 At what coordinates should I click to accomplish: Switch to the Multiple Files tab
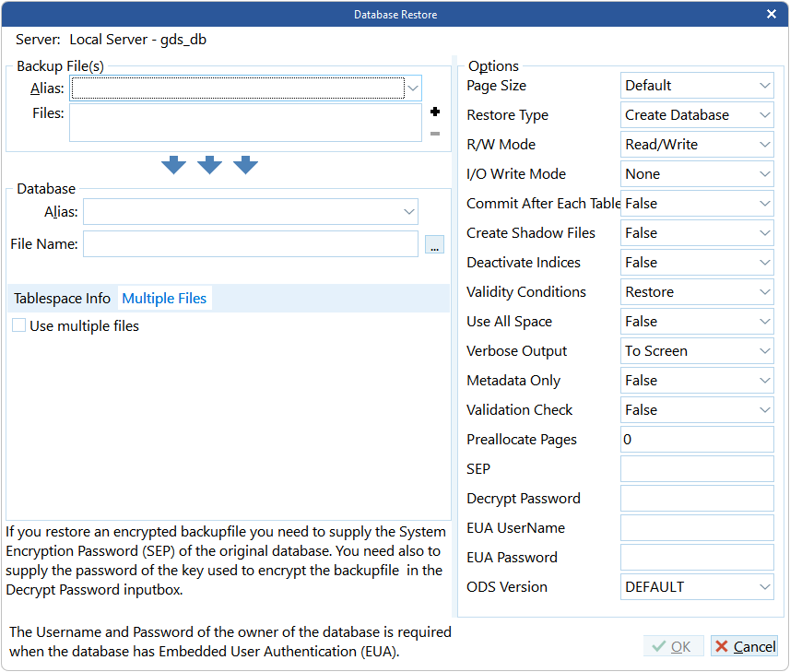tap(164, 298)
